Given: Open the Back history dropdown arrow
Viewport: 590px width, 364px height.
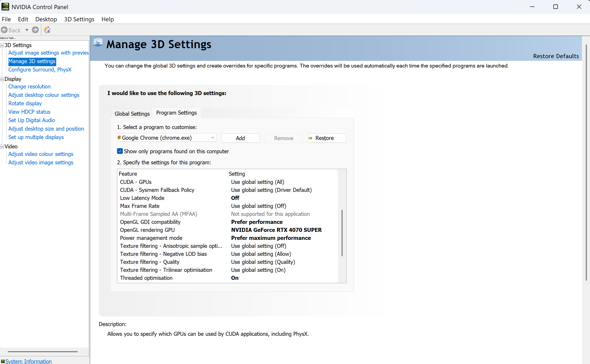Looking at the screenshot, I should [x=27, y=30].
